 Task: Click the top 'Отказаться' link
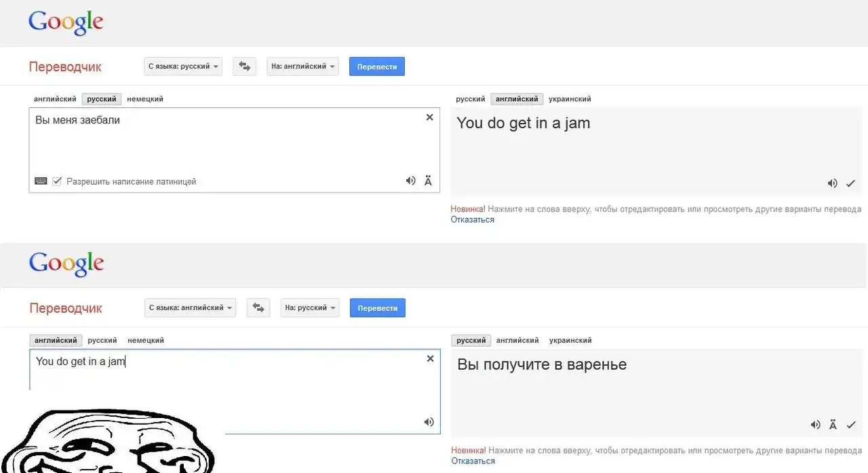pyautogui.click(x=473, y=220)
